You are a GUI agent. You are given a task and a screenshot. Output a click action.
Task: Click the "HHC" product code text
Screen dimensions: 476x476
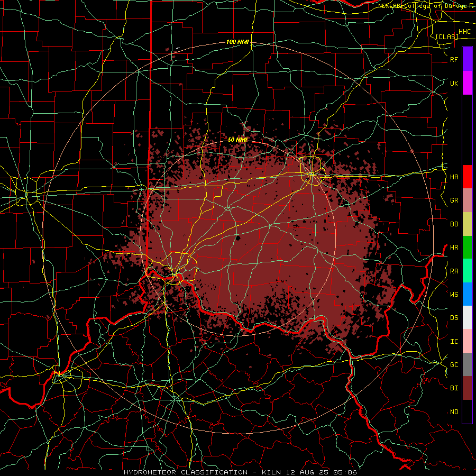pyautogui.click(x=465, y=32)
